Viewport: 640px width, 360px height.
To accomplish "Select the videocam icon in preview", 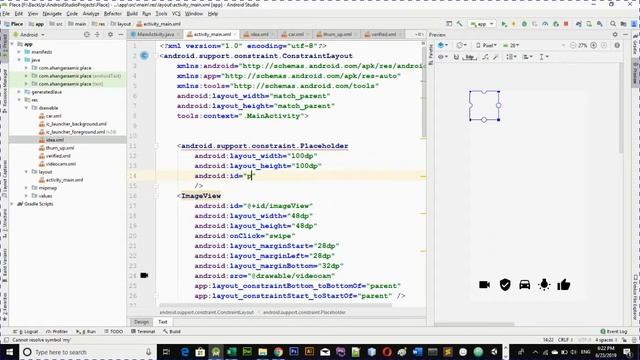I will click(484, 284).
